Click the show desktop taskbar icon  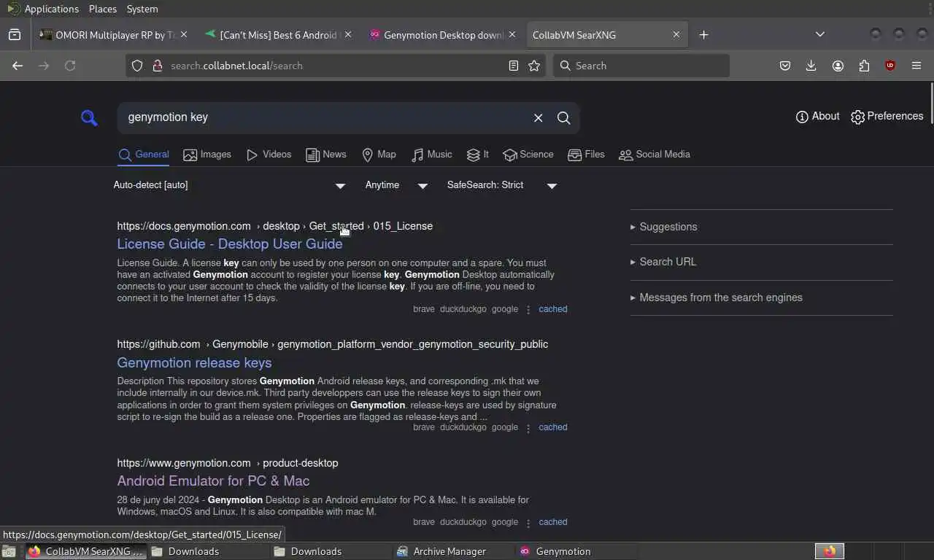pos(10,551)
